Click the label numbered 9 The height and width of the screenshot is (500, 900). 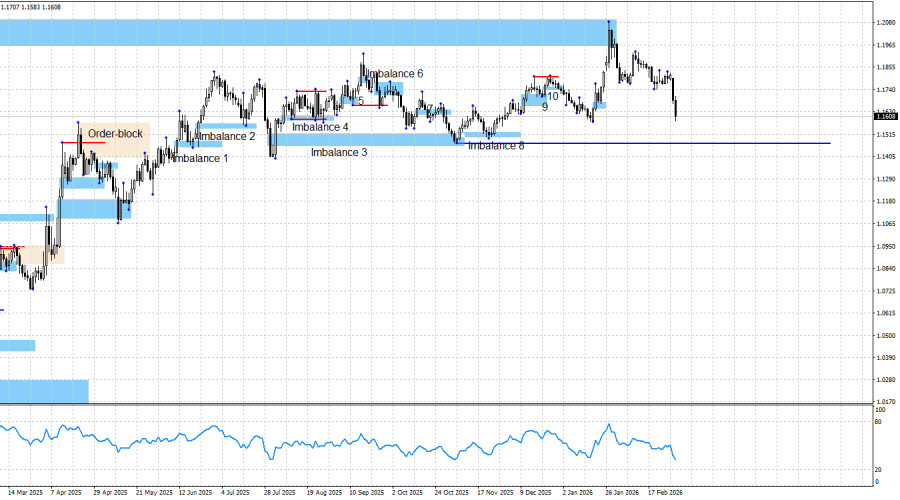pos(545,106)
